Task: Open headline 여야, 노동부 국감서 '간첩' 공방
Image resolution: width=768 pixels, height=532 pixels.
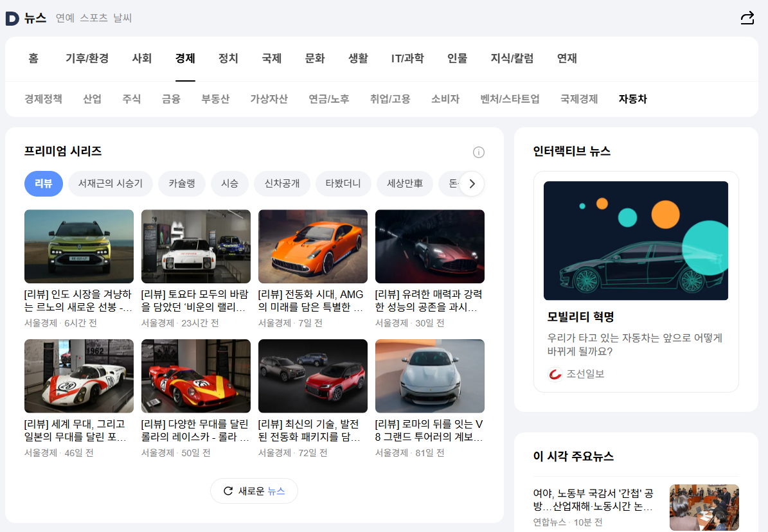Action: (x=594, y=500)
